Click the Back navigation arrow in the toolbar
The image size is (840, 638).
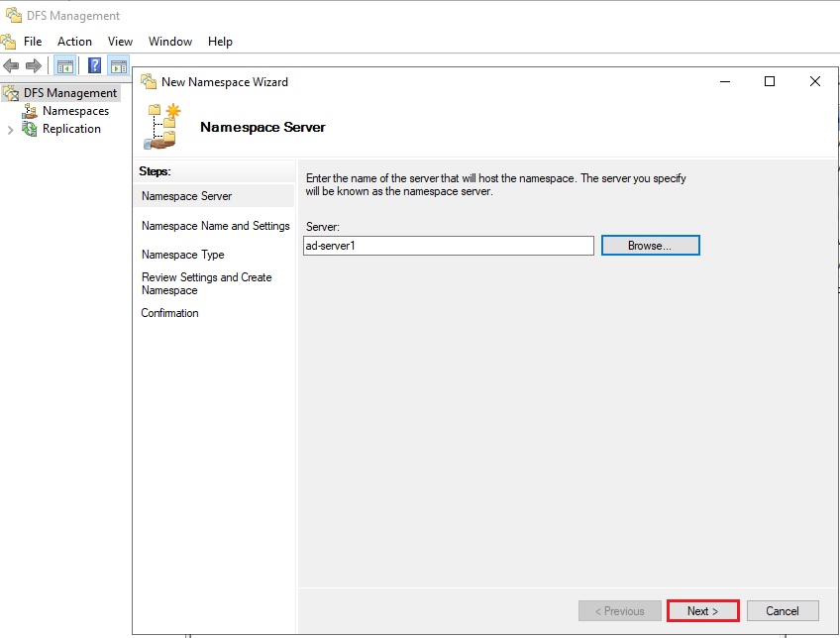click(11, 64)
